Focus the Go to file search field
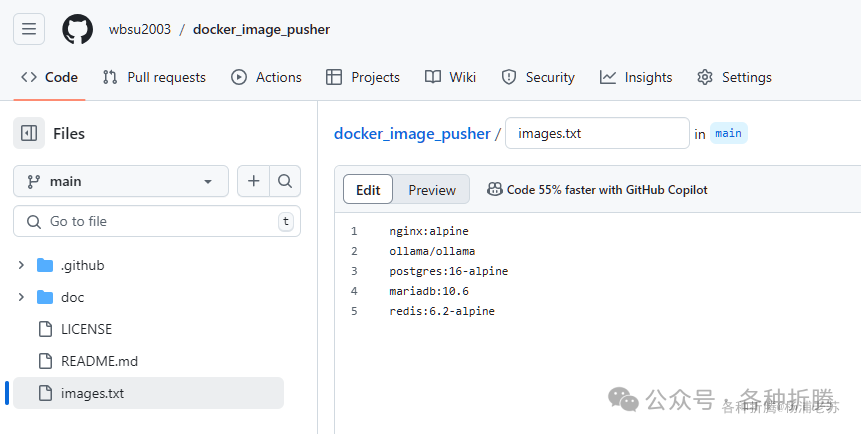This screenshot has height=434, width=861. (157, 221)
